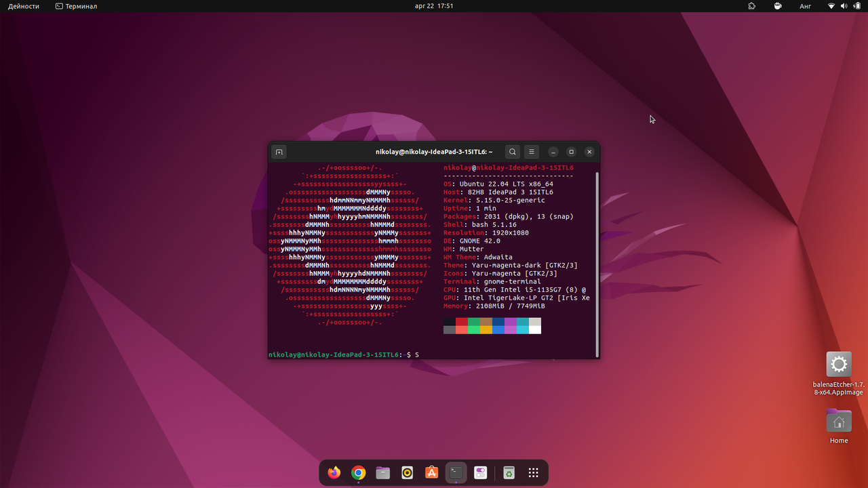
Task: Open the clock showing apr 22 17:51
Action: [x=434, y=6]
